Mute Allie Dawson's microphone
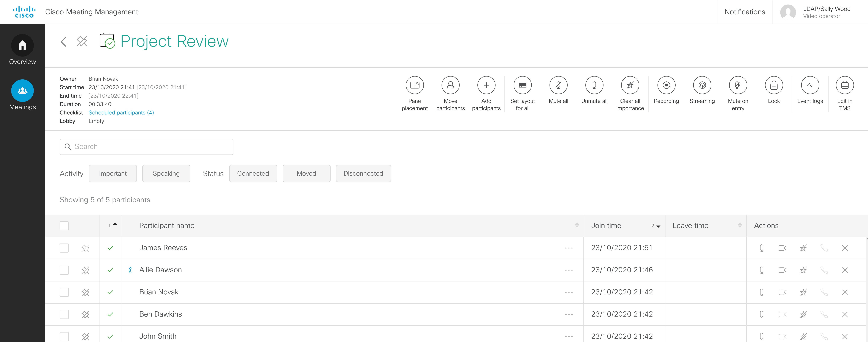Image resolution: width=868 pixels, height=342 pixels. 761,270
